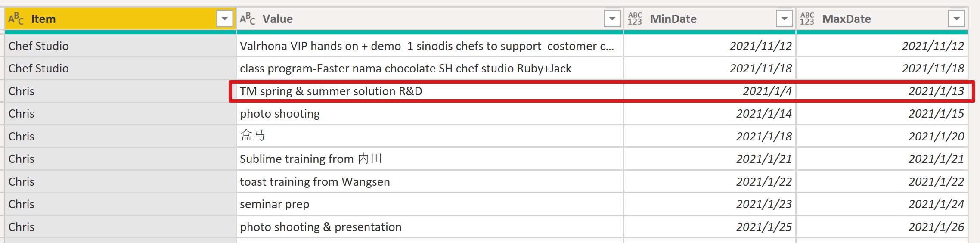Click the text type icon on Value column
This screenshot has width=980, height=243.
coord(248,19)
